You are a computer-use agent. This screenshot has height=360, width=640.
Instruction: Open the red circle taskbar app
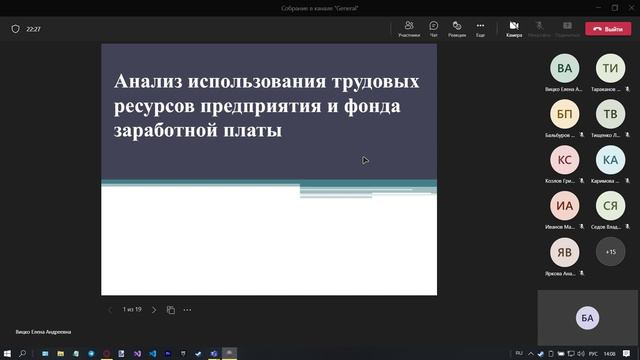pyautogui.click(x=107, y=353)
